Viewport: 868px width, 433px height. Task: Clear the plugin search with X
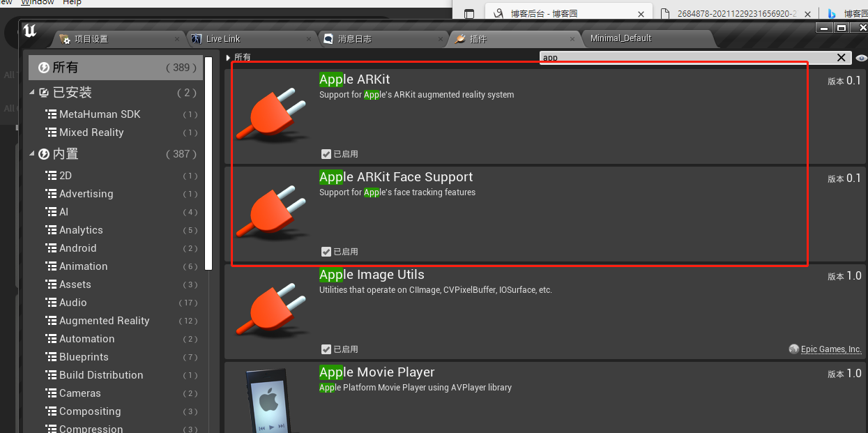pyautogui.click(x=842, y=58)
